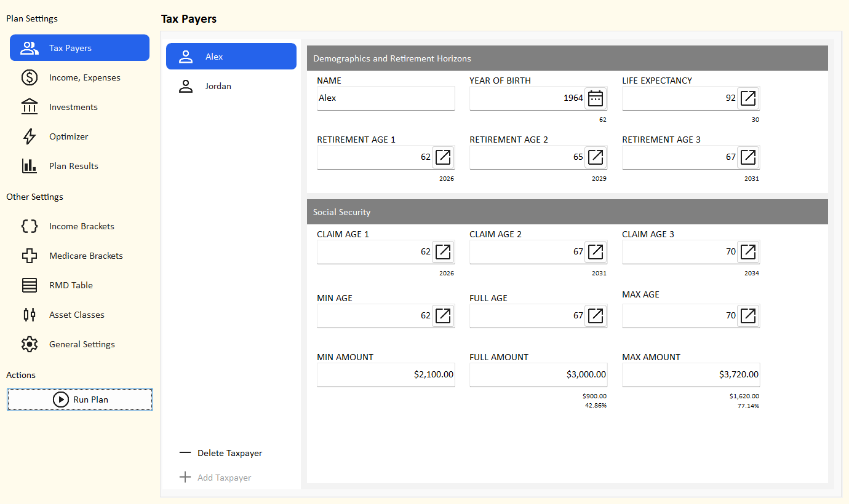Navigate to Investments section

point(79,107)
